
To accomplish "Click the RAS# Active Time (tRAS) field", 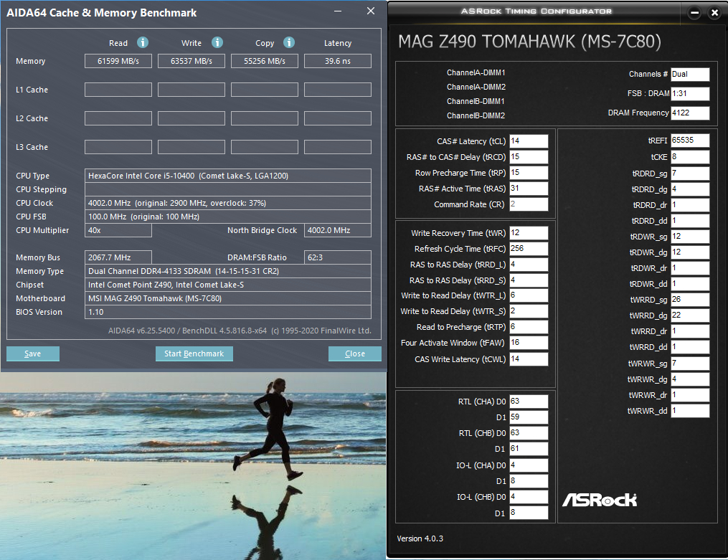I will coord(529,189).
